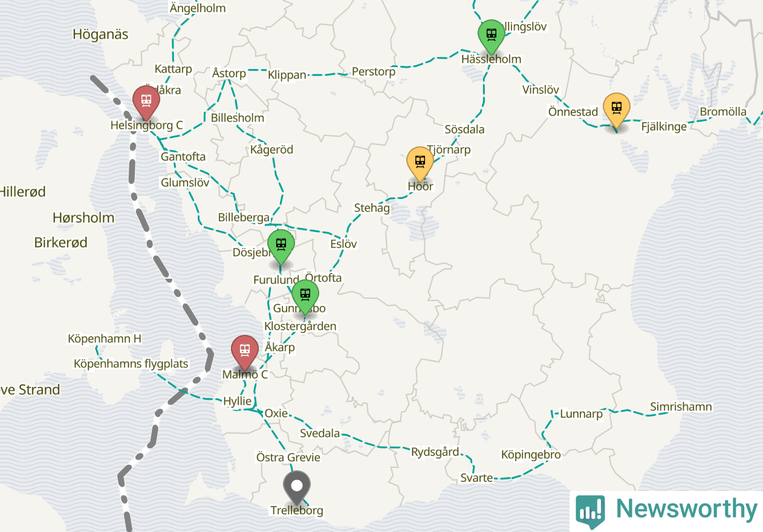Select the gray location pin at Trelleborg
This screenshot has width=763, height=532.
pos(297,487)
